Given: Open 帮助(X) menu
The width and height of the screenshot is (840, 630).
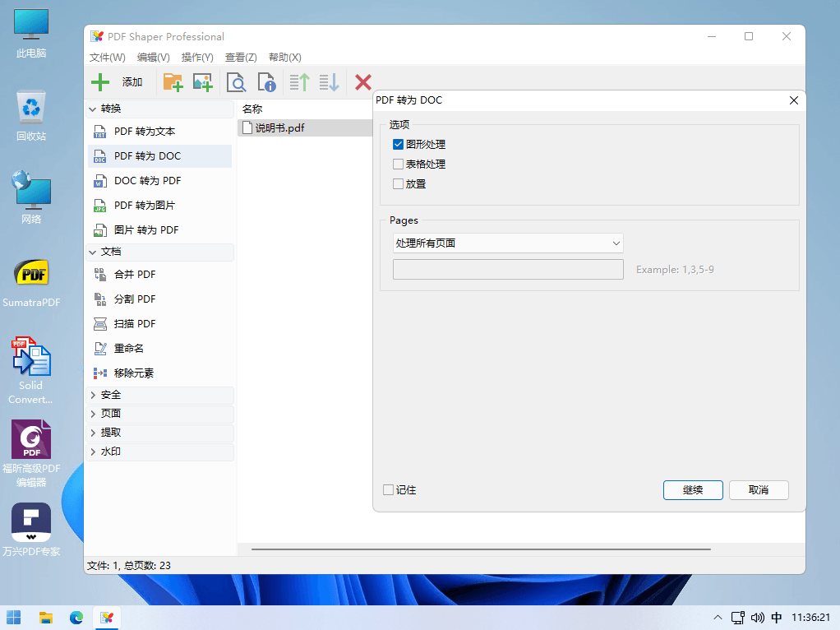Looking at the screenshot, I should click(x=284, y=58).
